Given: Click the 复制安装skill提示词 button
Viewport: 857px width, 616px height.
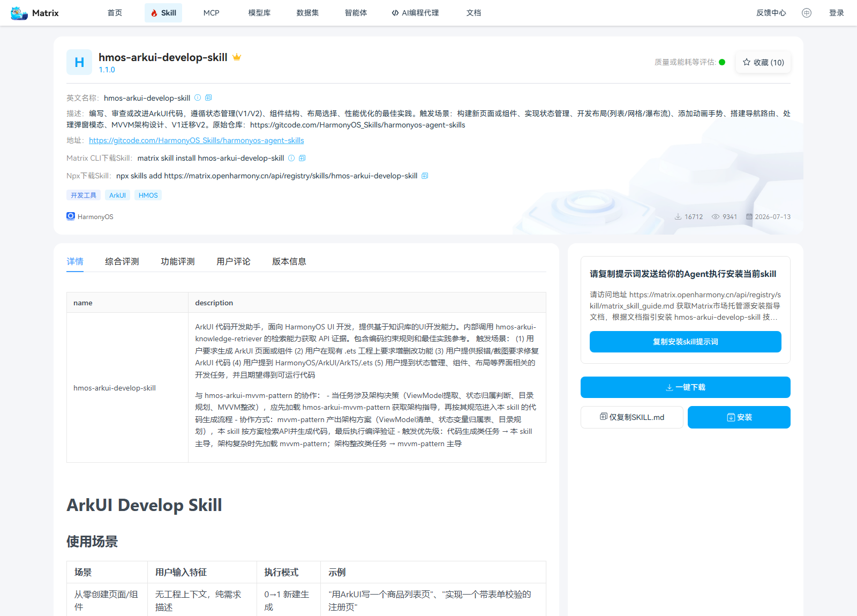Looking at the screenshot, I should 686,342.
